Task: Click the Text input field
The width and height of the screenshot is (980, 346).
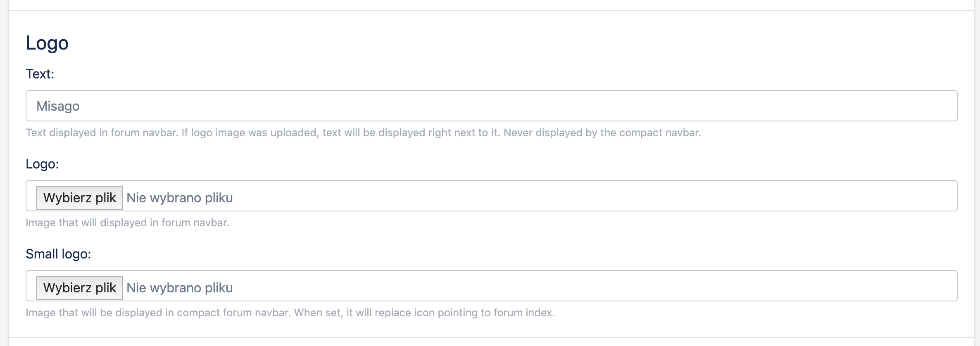Action: 491,106
